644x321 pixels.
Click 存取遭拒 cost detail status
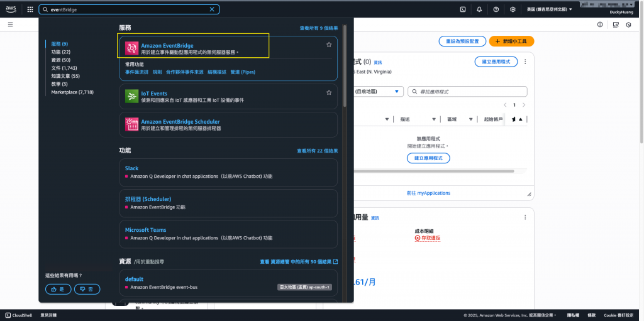(x=428, y=238)
